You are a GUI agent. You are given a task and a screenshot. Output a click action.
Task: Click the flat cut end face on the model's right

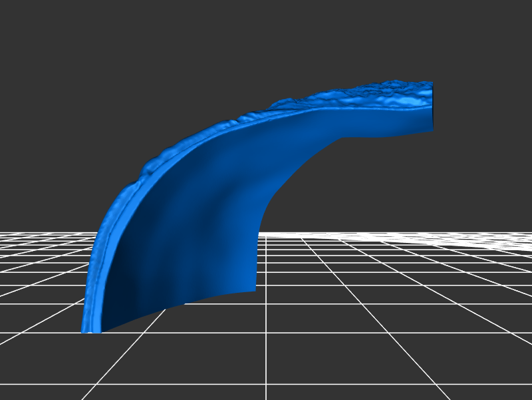[433, 106]
